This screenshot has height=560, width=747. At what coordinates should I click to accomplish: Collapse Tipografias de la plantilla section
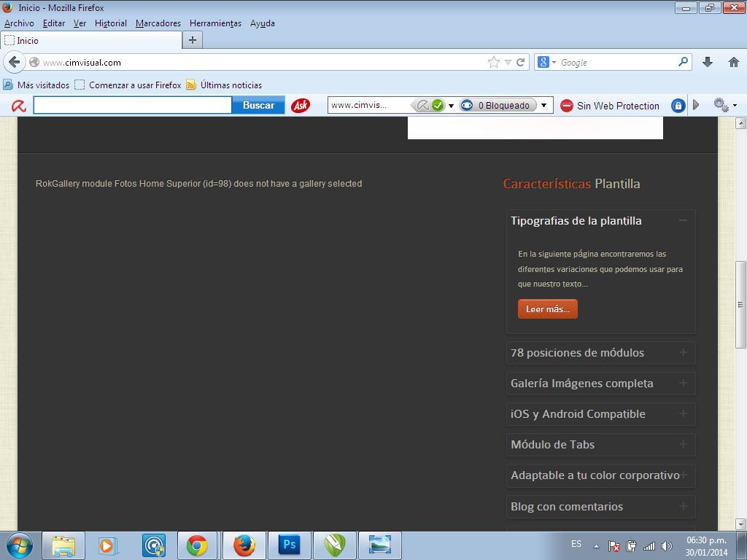683,220
